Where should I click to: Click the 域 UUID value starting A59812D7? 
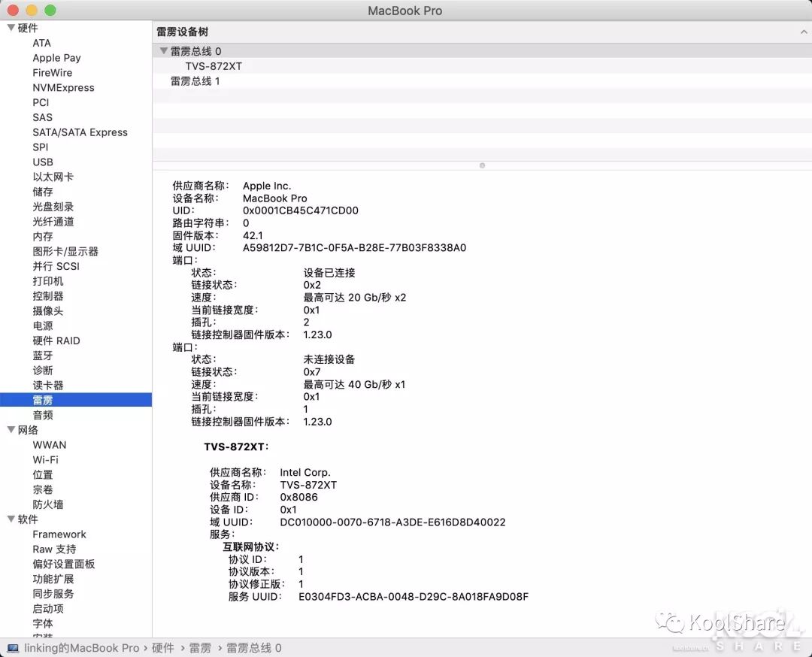tap(354, 248)
